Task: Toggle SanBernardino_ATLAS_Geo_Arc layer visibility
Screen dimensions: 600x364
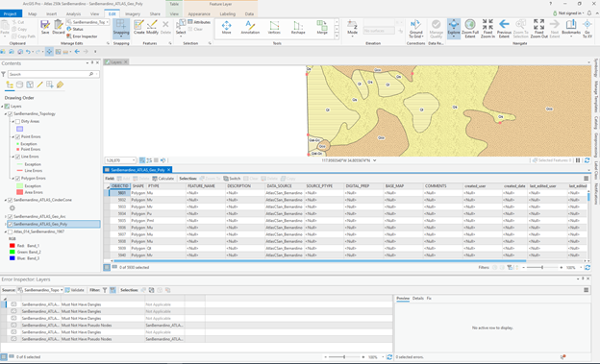Action: coord(11,217)
